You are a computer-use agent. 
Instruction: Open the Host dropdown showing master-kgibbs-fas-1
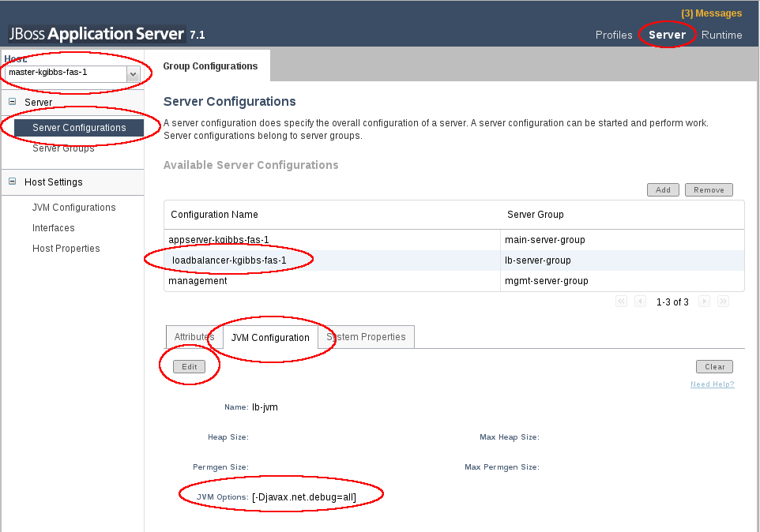pyautogui.click(x=72, y=73)
